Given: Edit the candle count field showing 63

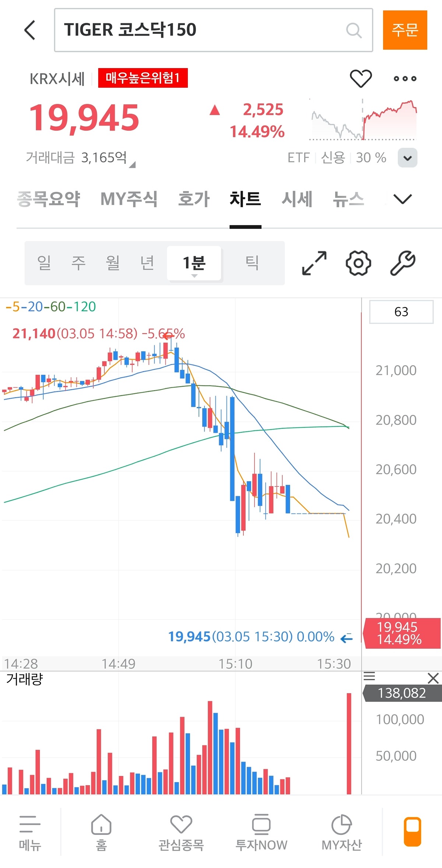Looking at the screenshot, I should tap(401, 312).
